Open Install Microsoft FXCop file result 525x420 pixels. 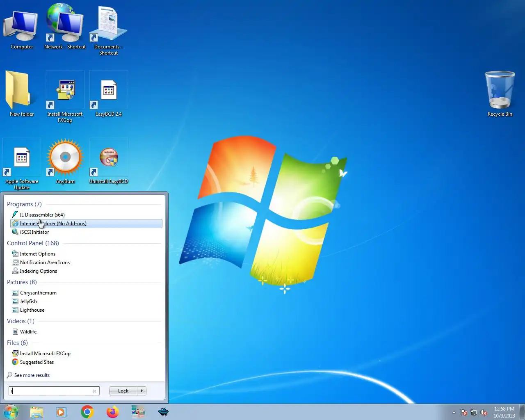pyautogui.click(x=86, y=354)
